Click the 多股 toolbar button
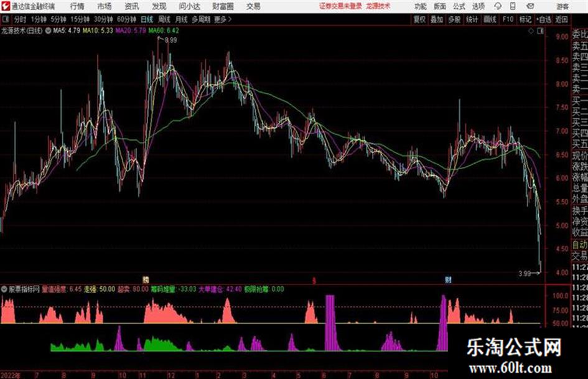Viewport: 588px width, 379px height. (x=454, y=19)
